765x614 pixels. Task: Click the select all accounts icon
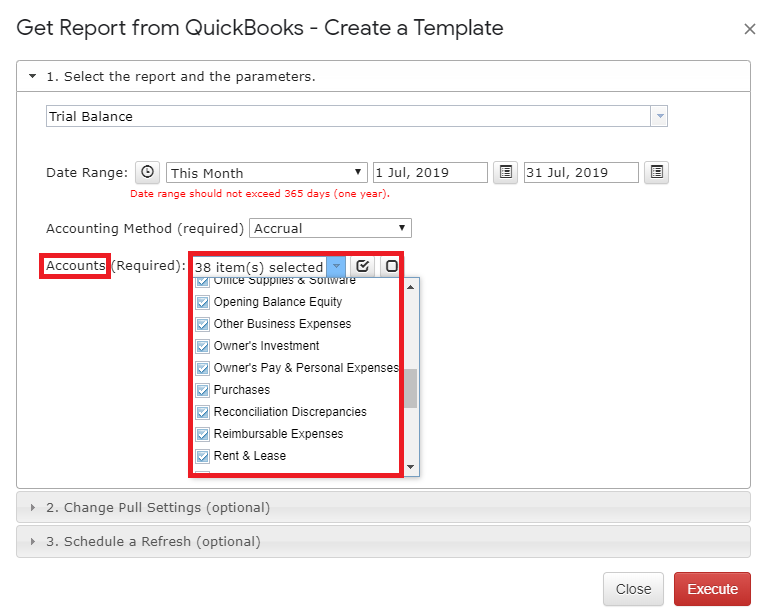363,267
